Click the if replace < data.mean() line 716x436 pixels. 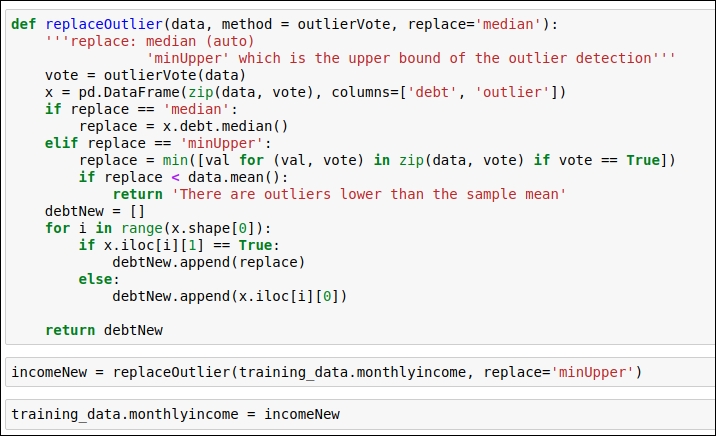[x=184, y=177]
